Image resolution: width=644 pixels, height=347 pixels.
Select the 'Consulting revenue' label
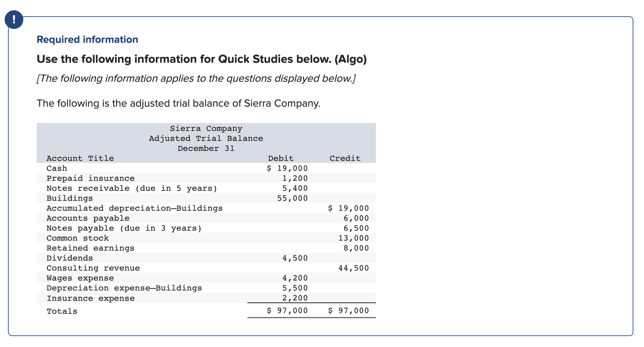tap(93, 268)
